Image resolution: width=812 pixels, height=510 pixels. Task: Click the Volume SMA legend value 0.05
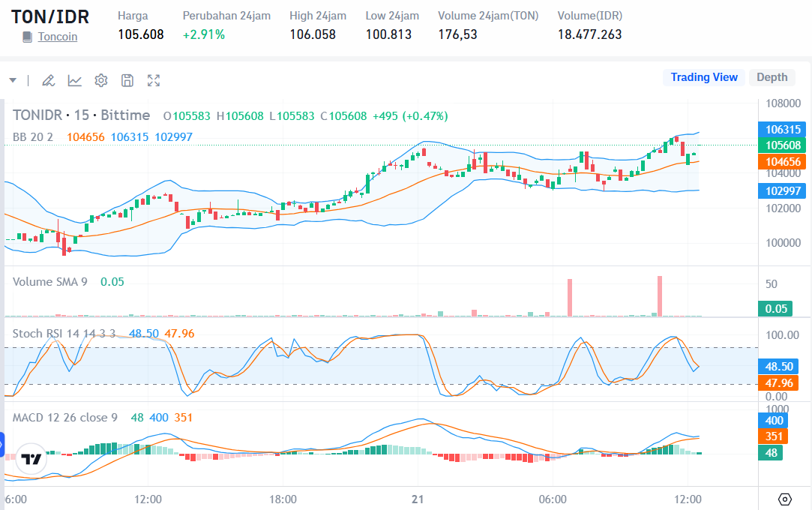tap(112, 282)
